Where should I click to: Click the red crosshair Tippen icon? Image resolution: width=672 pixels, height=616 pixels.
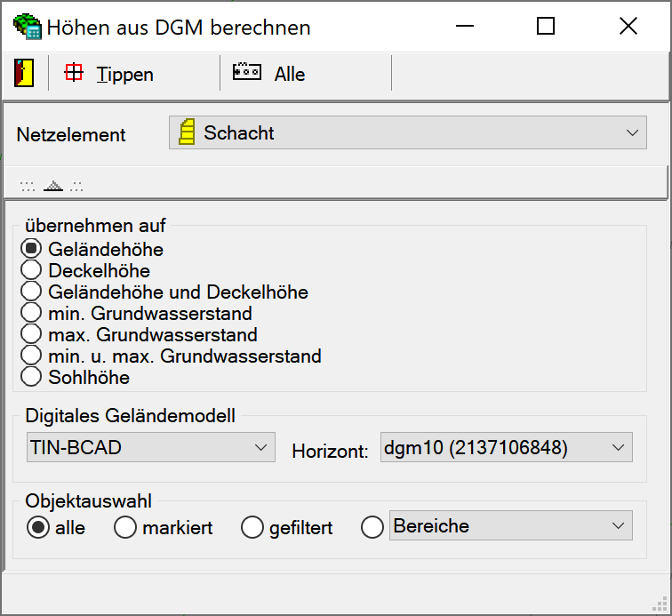(74, 74)
